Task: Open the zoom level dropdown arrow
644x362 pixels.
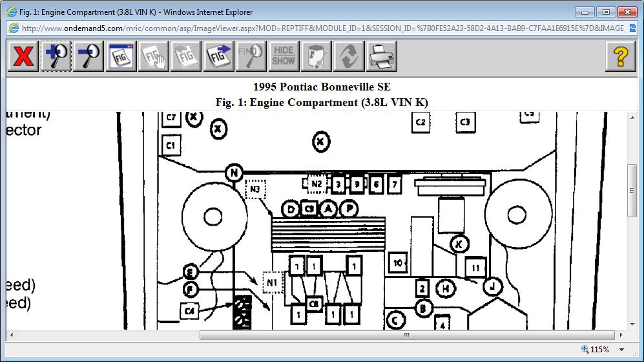Action: click(622, 350)
